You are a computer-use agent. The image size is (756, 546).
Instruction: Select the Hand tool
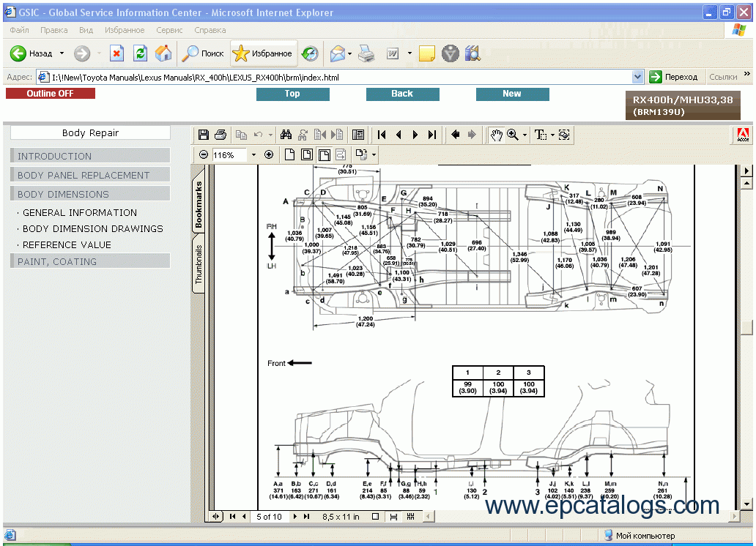click(496, 135)
